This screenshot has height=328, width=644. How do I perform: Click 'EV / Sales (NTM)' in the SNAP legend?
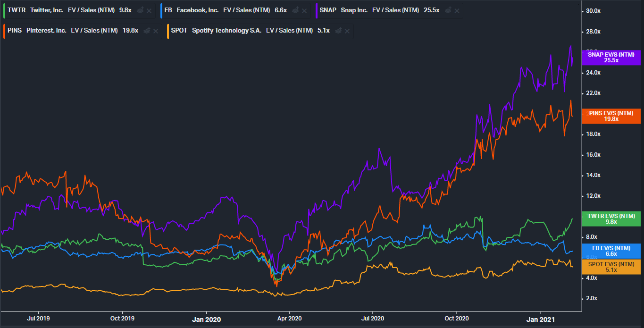(396, 10)
